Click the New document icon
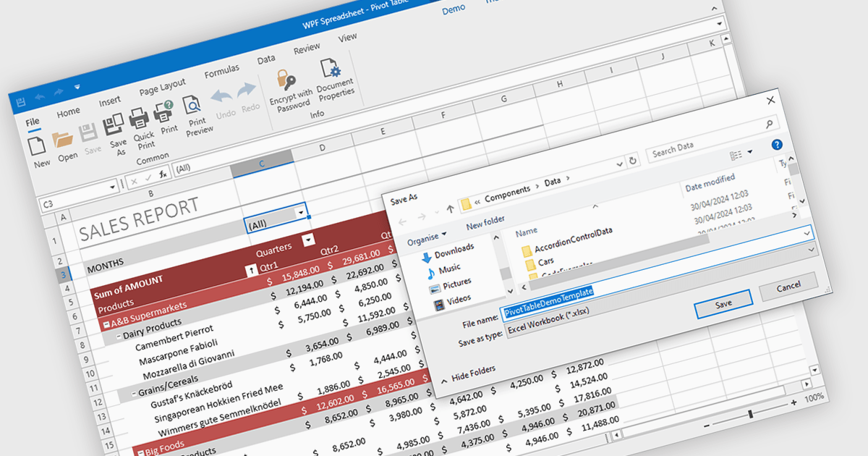The height and width of the screenshot is (456, 868). click(x=37, y=147)
